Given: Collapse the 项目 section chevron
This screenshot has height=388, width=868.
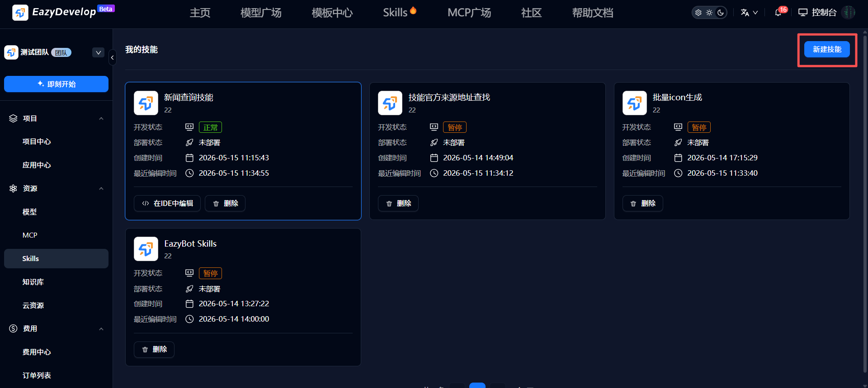Looking at the screenshot, I should tap(101, 119).
